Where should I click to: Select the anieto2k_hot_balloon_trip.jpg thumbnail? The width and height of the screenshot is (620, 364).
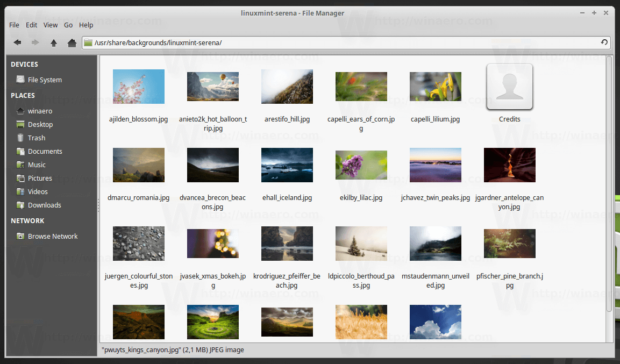[213, 87]
